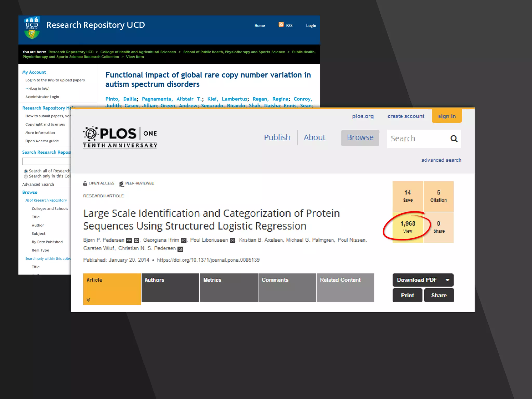Click the Open Access padlock icon
Screen dimensions: 532x399
pos(85,183)
